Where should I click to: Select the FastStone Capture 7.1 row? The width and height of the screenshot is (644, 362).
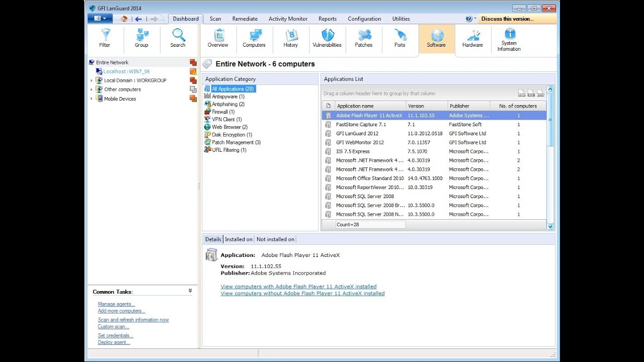[434, 124]
